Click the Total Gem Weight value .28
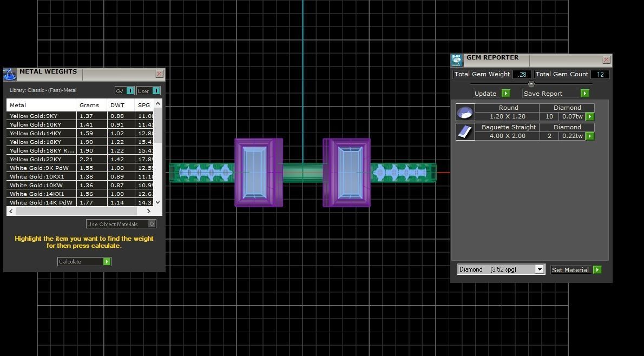Screen dimensions: 644x356 pos(522,74)
